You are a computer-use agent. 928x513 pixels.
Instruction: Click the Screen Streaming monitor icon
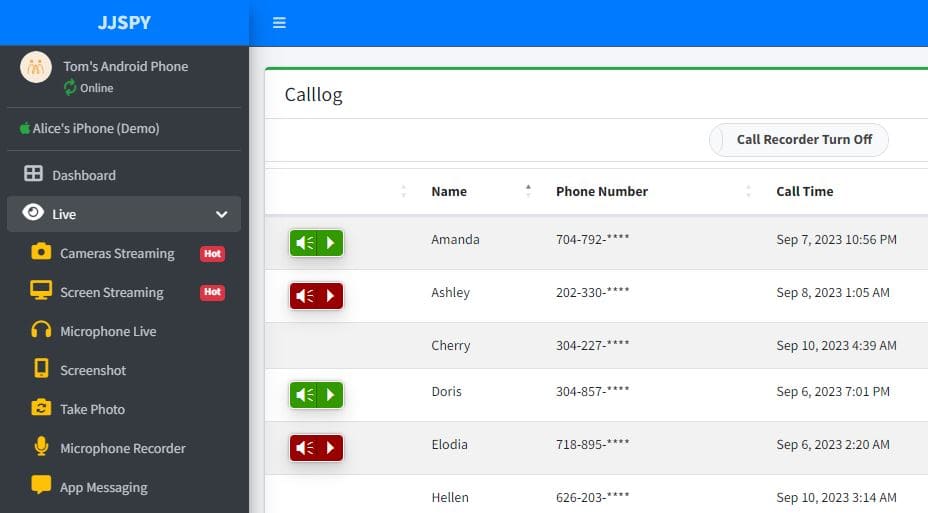41,290
